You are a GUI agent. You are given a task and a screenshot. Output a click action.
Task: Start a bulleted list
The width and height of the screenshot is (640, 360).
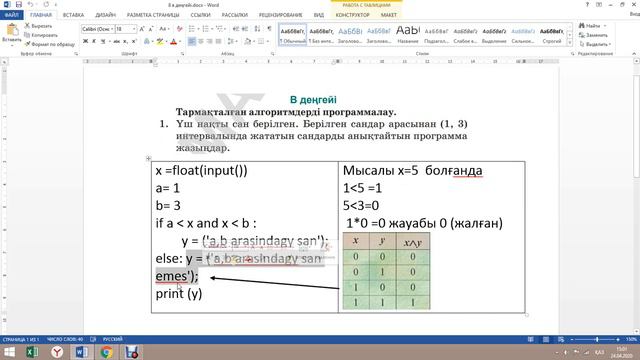tap(191, 29)
